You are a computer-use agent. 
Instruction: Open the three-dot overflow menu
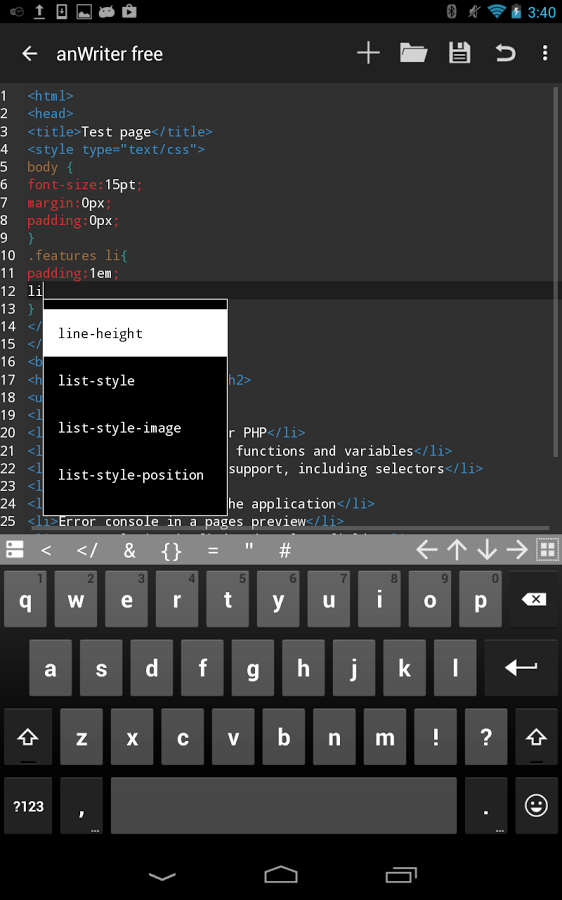click(x=545, y=53)
